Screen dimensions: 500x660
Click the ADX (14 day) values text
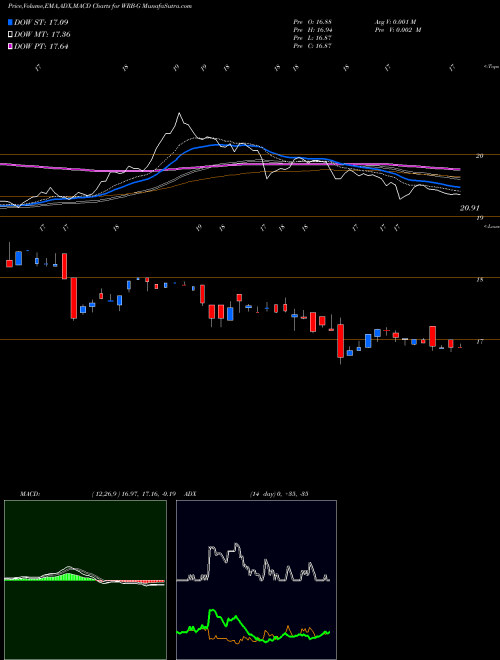point(278,494)
